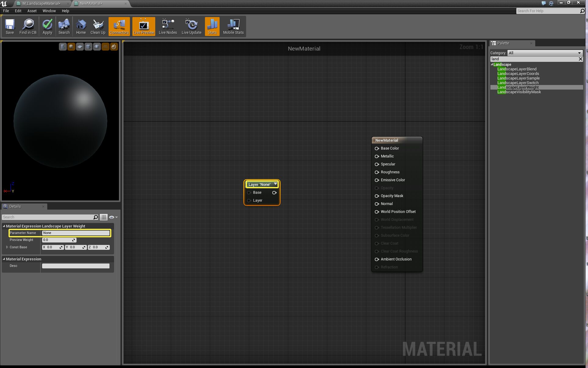
Task: Open the material Stats panel
Action: [x=212, y=27]
